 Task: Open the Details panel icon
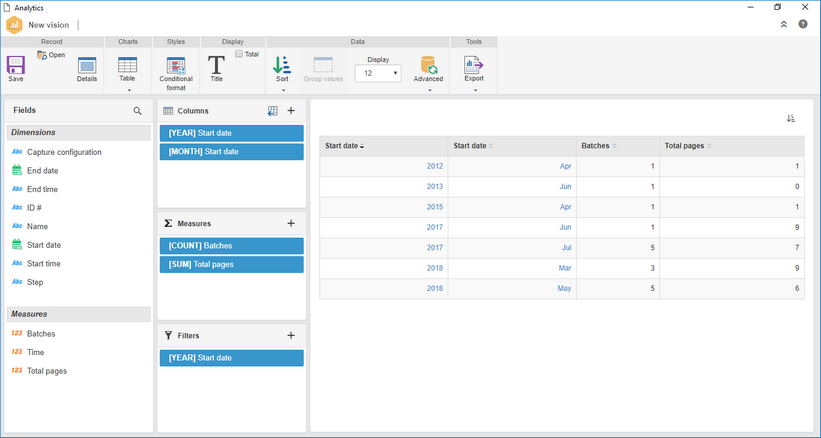87,65
